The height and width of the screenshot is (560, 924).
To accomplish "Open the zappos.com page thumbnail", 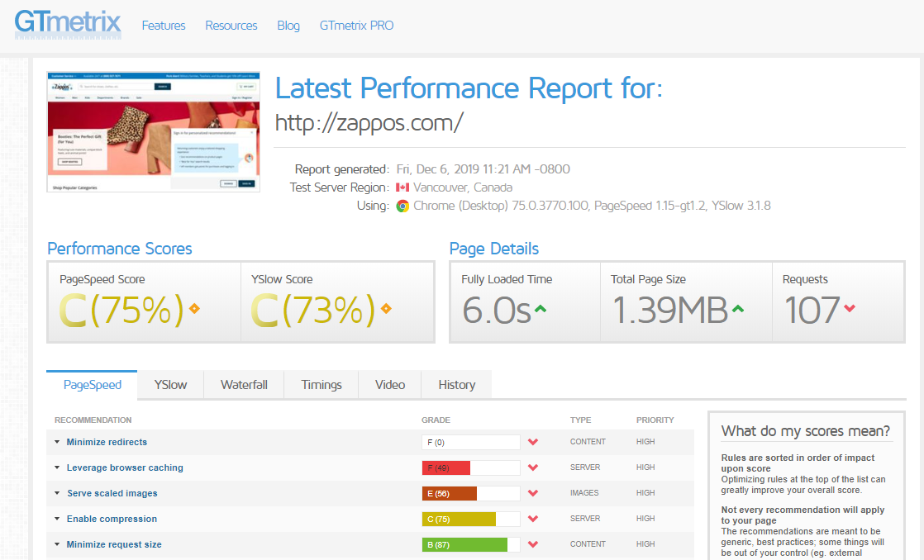I will click(153, 132).
